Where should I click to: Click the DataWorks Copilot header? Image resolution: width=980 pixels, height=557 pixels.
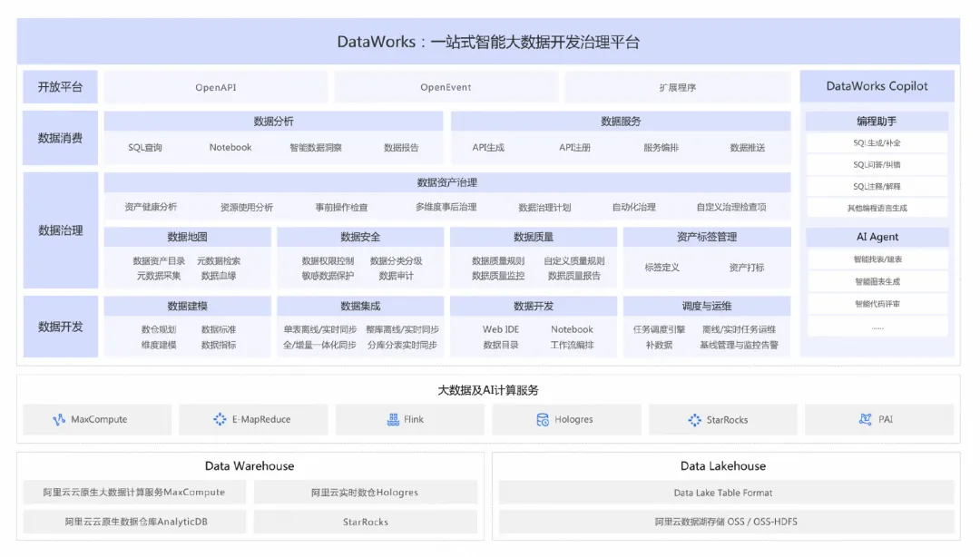click(x=877, y=86)
